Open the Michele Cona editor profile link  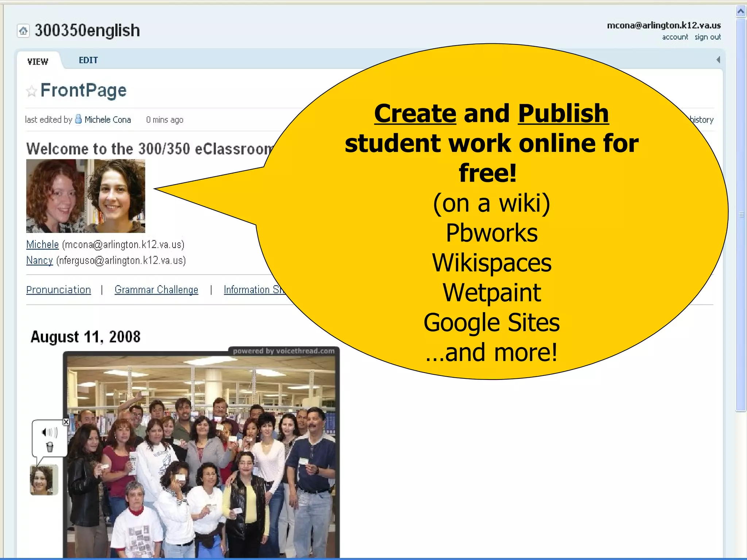point(108,120)
